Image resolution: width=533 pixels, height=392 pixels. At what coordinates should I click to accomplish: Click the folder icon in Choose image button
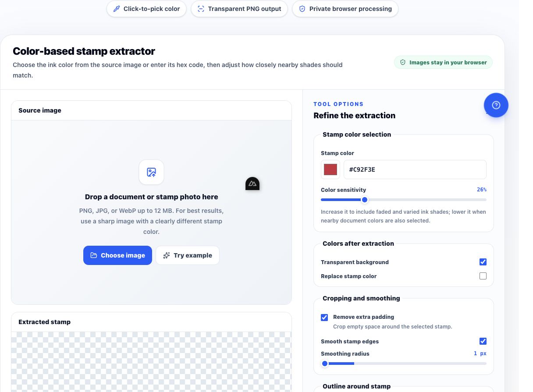pyautogui.click(x=94, y=255)
